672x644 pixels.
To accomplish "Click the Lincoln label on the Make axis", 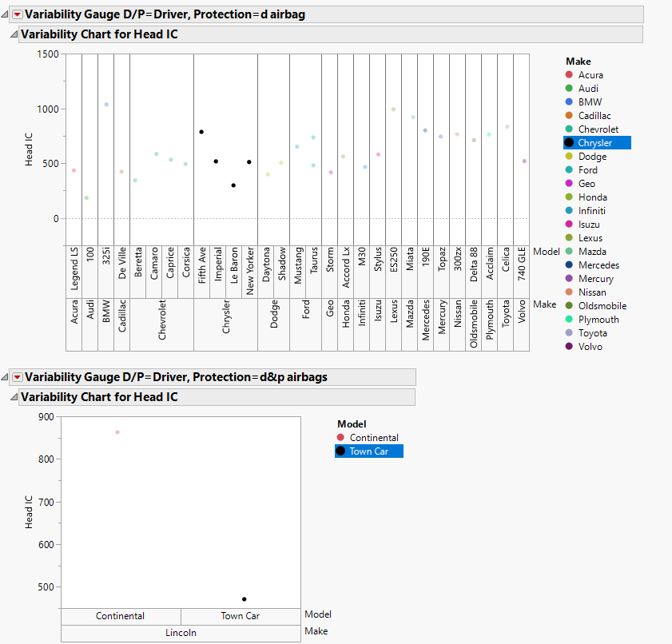I will tap(181, 632).
